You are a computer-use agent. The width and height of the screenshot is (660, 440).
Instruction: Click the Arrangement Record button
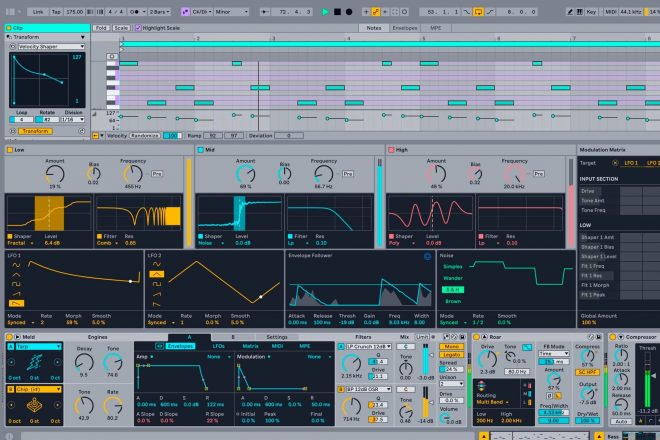[x=349, y=12]
